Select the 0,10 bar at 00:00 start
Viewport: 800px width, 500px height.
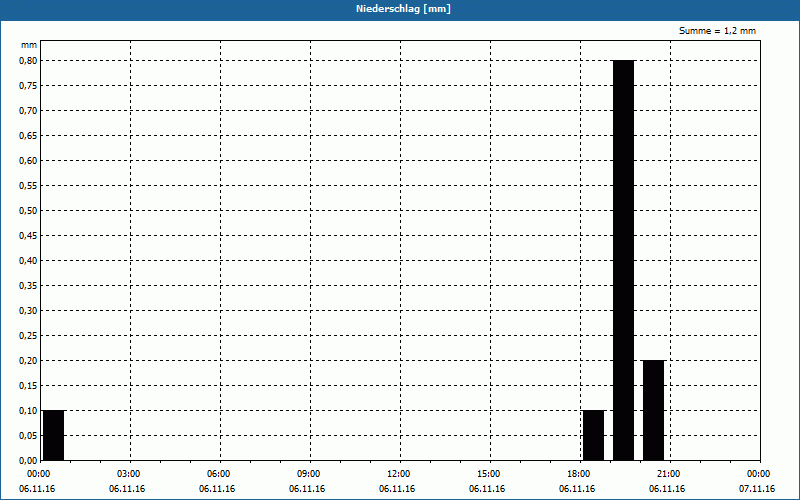(54, 435)
